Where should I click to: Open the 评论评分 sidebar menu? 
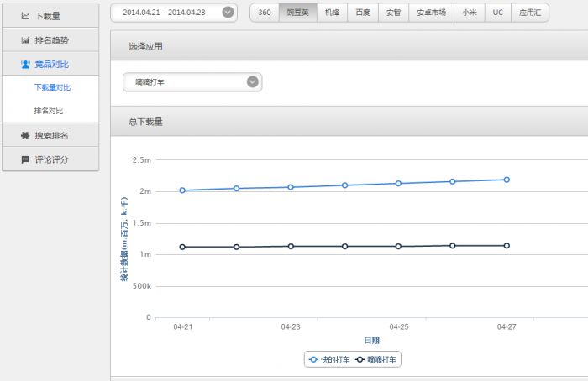coord(50,159)
